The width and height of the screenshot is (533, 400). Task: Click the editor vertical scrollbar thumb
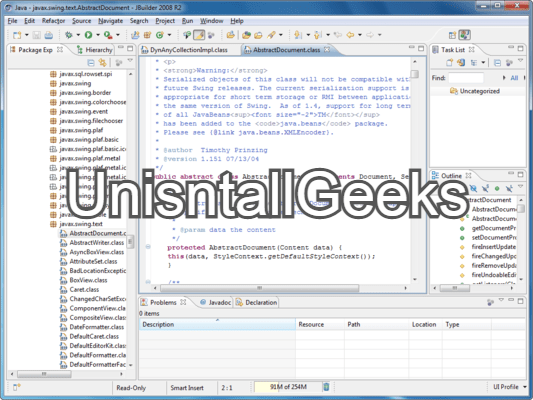(x=415, y=74)
